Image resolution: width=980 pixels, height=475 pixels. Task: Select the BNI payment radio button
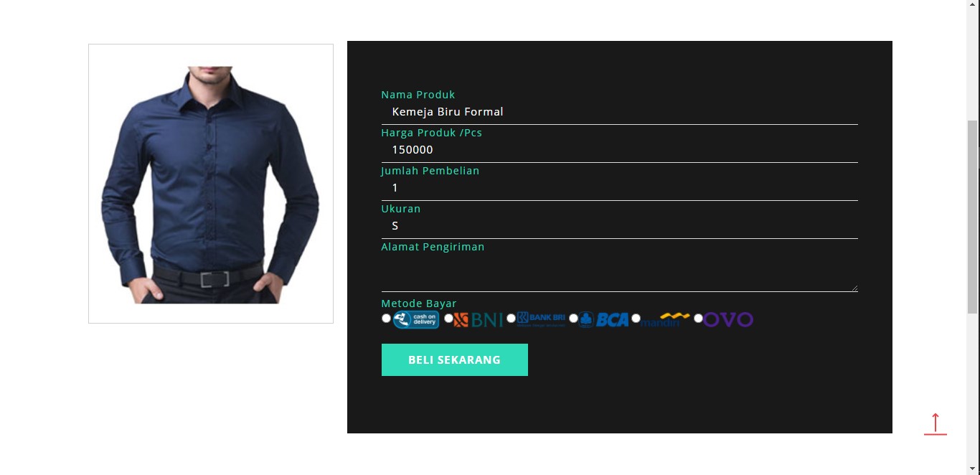(x=448, y=318)
